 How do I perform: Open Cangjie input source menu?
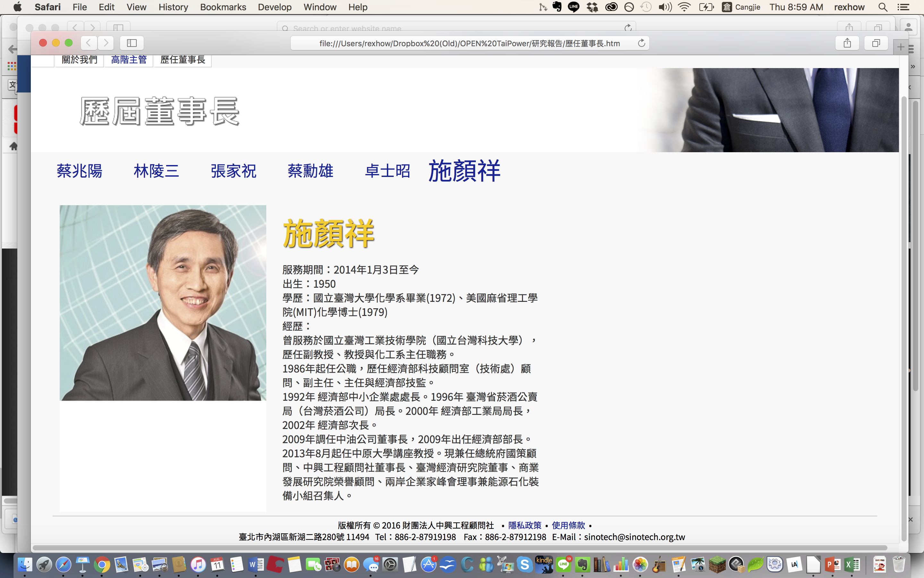click(x=741, y=7)
